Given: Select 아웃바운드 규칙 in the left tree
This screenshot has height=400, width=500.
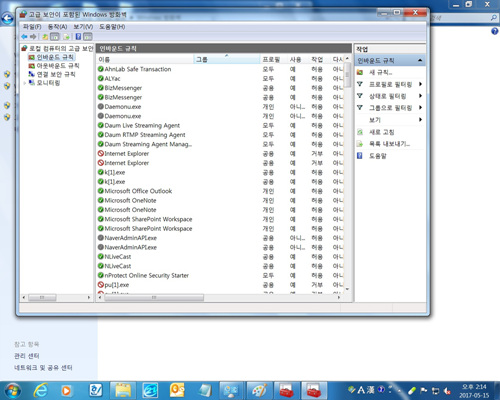Looking at the screenshot, I should tap(58, 66).
